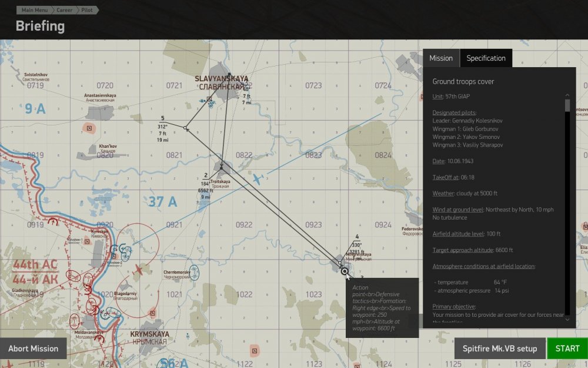588x368 pixels.
Task: Click 'Leader: Gennadiy Kolesnikov' text
Action: click(x=467, y=121)
